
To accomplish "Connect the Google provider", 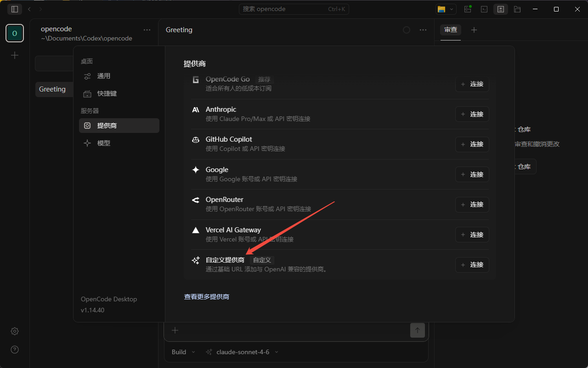I will point(472,174).
